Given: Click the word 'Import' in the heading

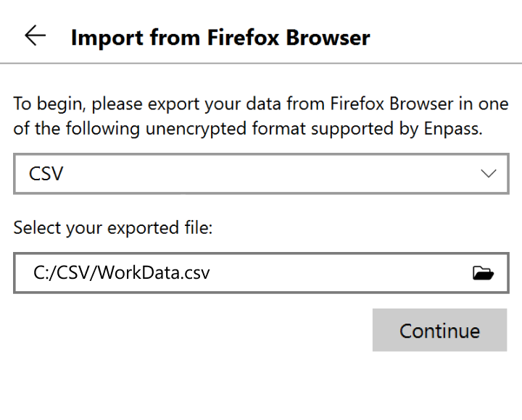Looking at the screenshot, I should pos(107,38).
